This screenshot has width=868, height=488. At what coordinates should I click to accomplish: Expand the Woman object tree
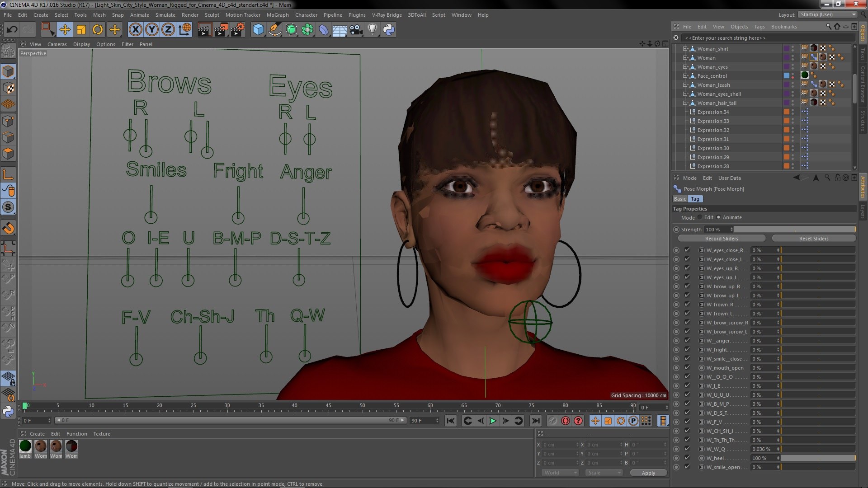[685, 58]
